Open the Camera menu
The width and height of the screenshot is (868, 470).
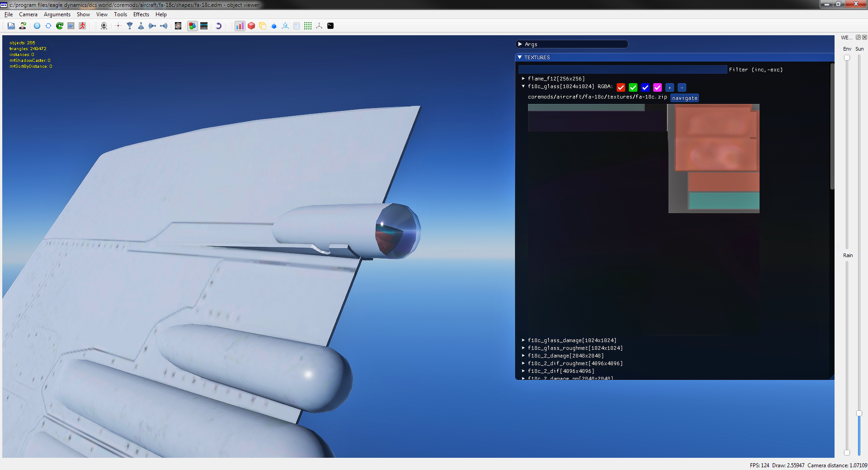tap(28, 14)
